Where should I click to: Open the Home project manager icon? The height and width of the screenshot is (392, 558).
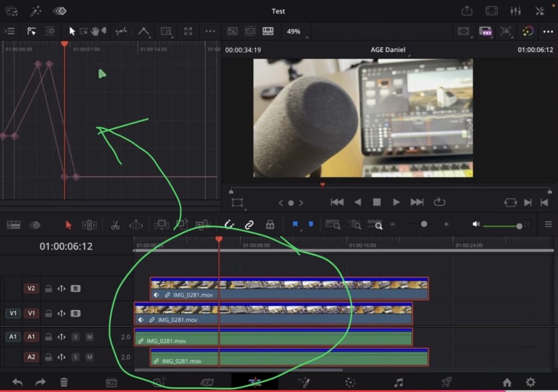[x=507, y=382]
